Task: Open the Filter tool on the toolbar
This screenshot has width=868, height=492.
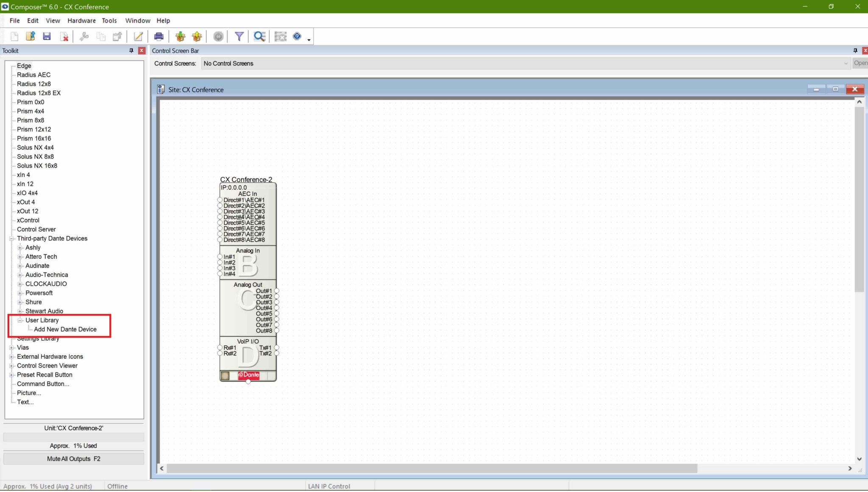Action: pyautogui.click(x=239, y=36)
